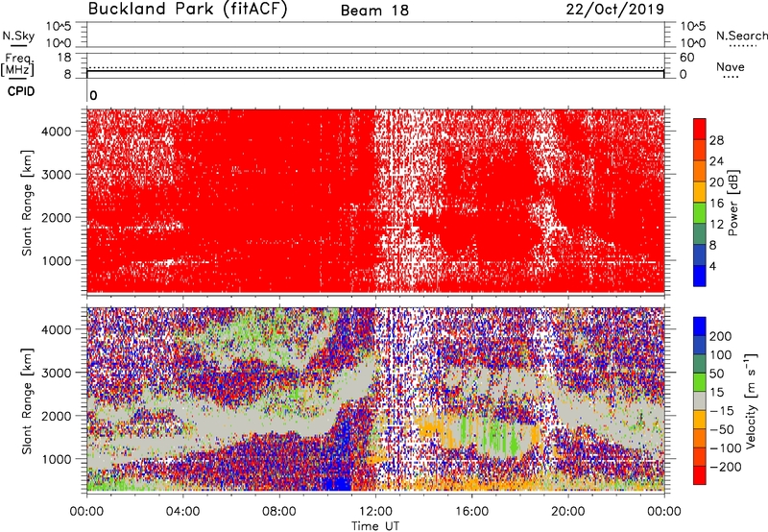
Task: Click the "Nave" legend label
Action: click(x=731, y=66)
